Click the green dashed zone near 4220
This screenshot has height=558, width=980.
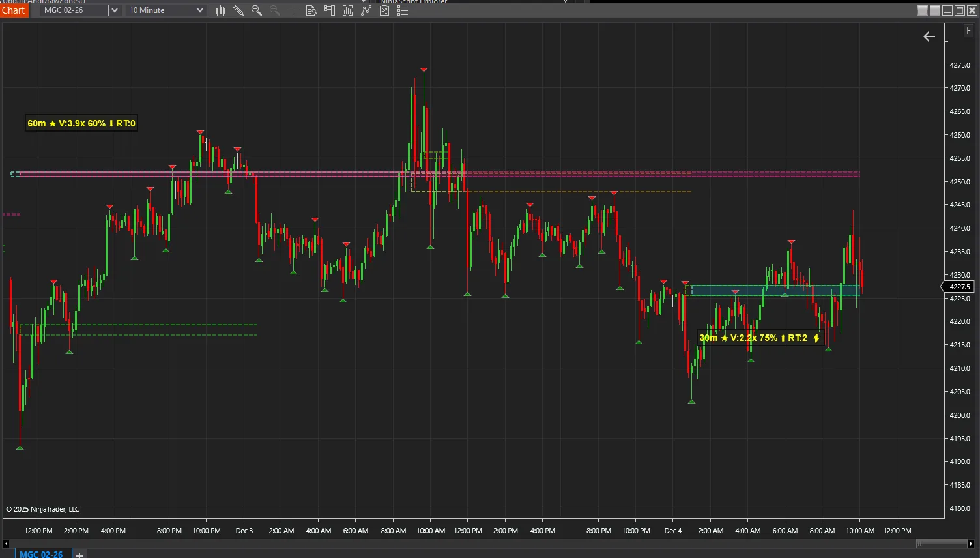point(138,330)
